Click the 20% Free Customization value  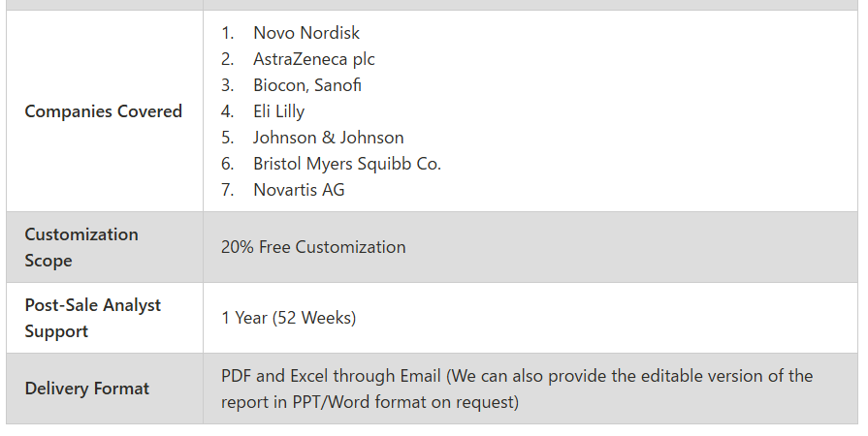click(313, 247)
